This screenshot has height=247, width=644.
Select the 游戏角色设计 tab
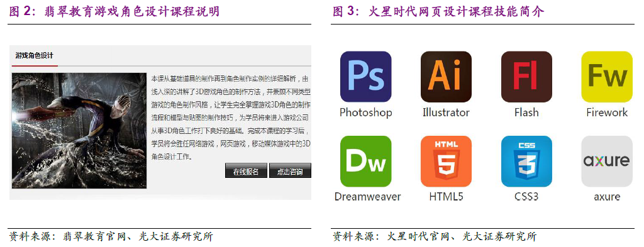point(34,55)
